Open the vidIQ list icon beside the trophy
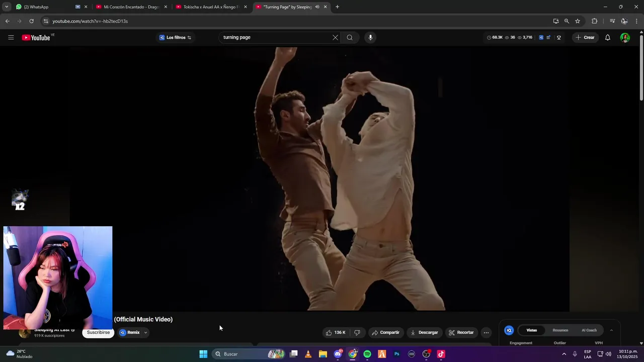Viewport: 644px width, 362px height. tap(548, 38)
